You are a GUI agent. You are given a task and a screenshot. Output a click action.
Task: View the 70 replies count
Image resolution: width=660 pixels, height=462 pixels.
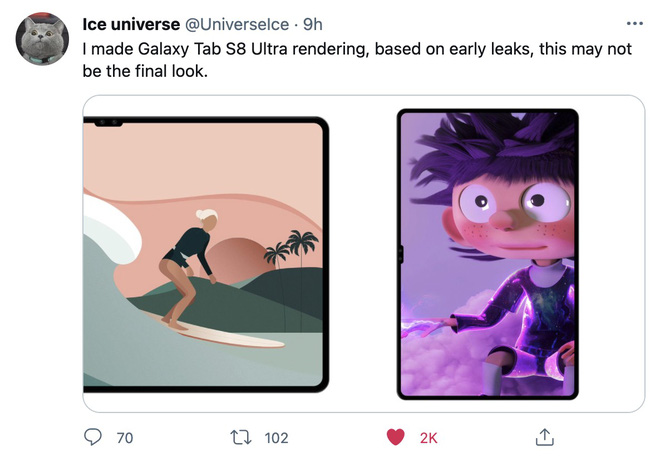tap(125, 438)
